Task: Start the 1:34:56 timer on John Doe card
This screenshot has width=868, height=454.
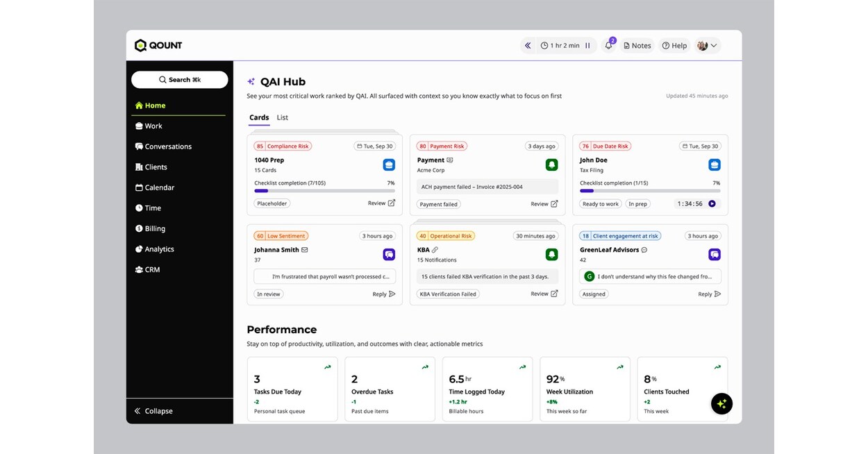Action: coord(711,203)
